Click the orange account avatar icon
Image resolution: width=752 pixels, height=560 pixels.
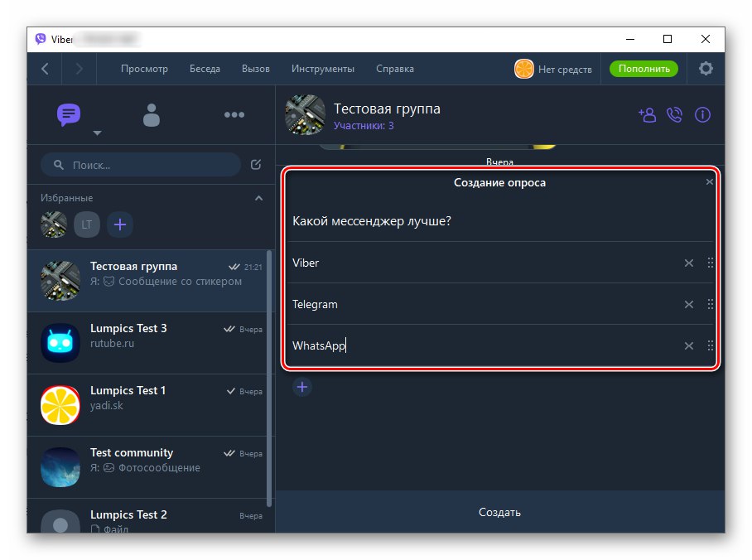tap(523, 69)
